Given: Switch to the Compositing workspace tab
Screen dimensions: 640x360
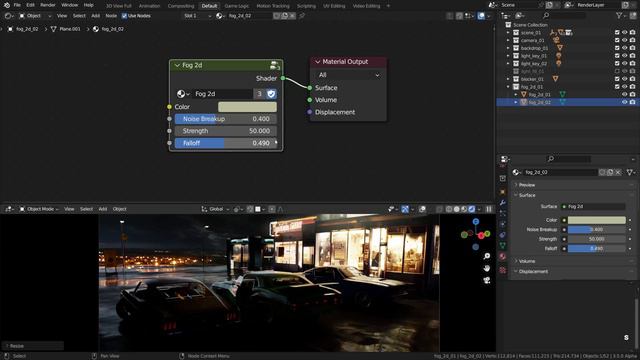Looking at the screenshot, I should pyautogui.click(x=181, y=6).
